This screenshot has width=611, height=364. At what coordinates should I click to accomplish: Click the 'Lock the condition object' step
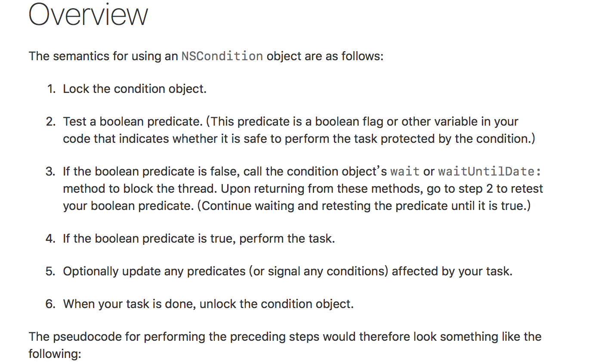[134, 89]
